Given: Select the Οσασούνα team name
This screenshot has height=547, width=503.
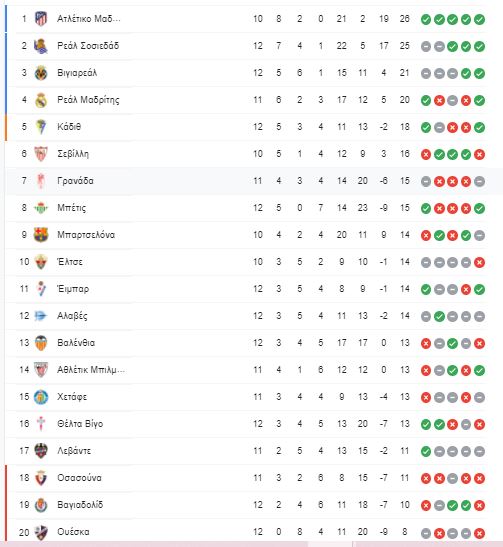Looking at the screenshot, I should pos(79,478).
